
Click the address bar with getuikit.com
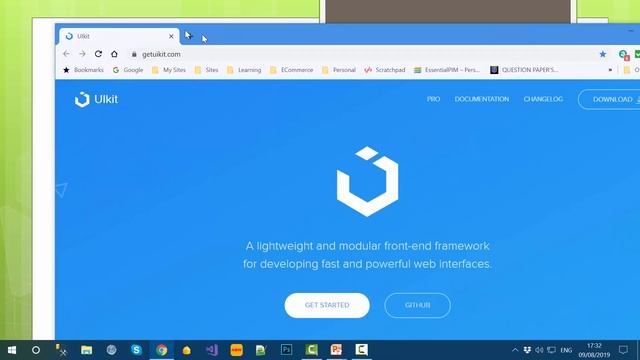[359, 54]
